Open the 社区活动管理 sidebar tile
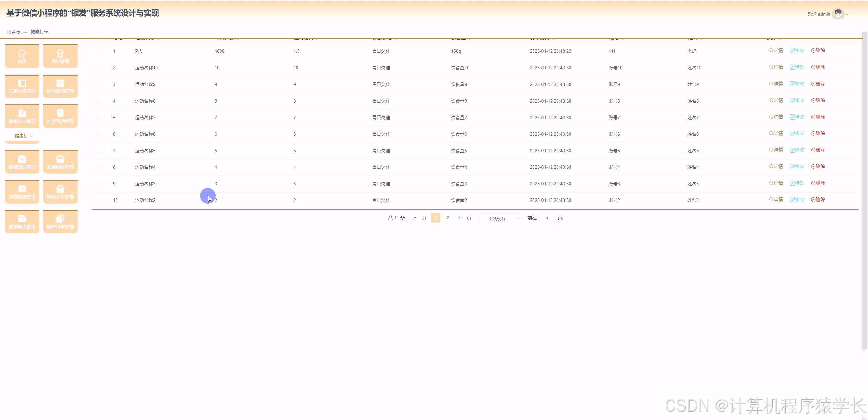The height and width of the screenshot is (420, 868). [x=60, y=86]
